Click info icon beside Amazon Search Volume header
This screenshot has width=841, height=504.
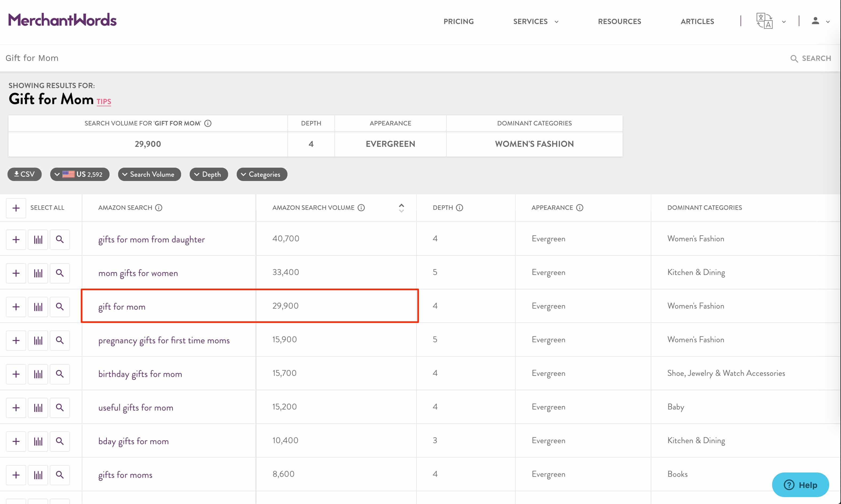click(361, 207)
